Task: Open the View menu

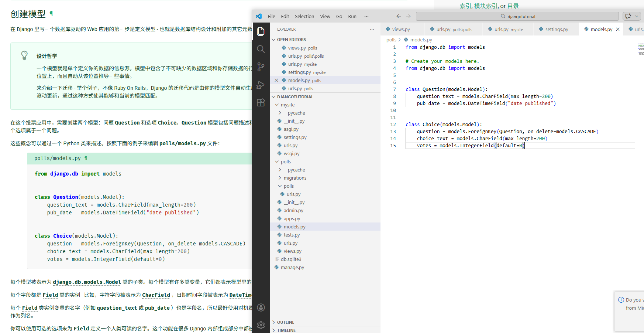Action: point(325,16)
